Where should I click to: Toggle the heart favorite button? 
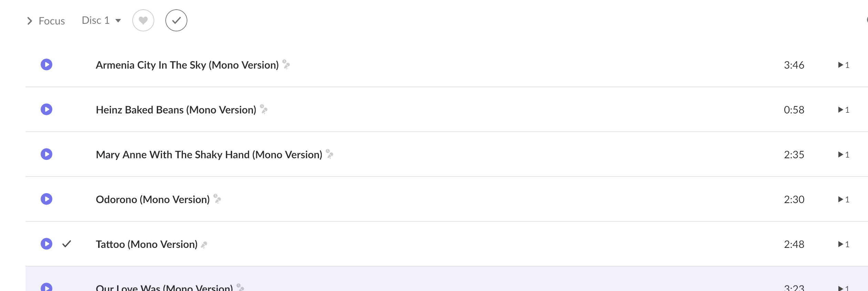[143, 20]
